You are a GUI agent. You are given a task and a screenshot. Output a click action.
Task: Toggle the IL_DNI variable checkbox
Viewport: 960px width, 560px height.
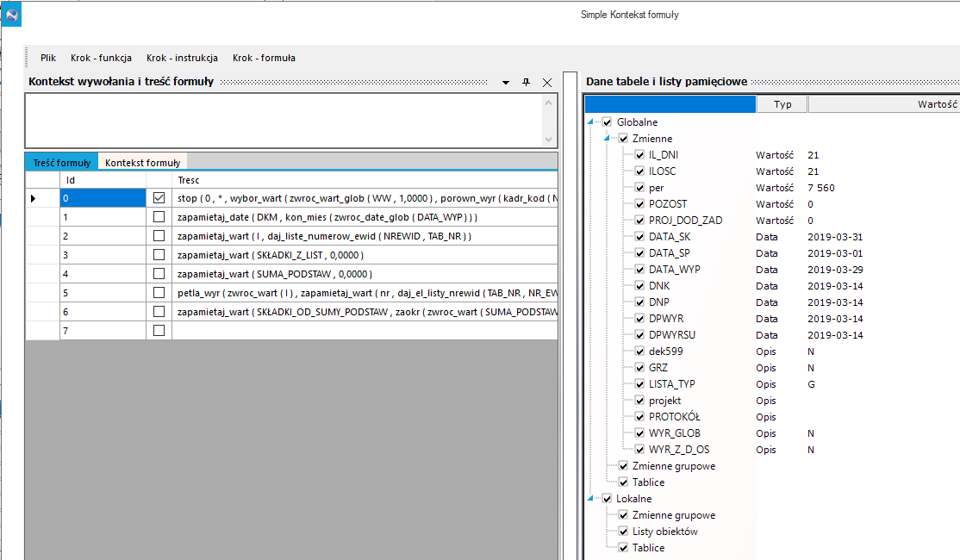(x=639, y=155)
